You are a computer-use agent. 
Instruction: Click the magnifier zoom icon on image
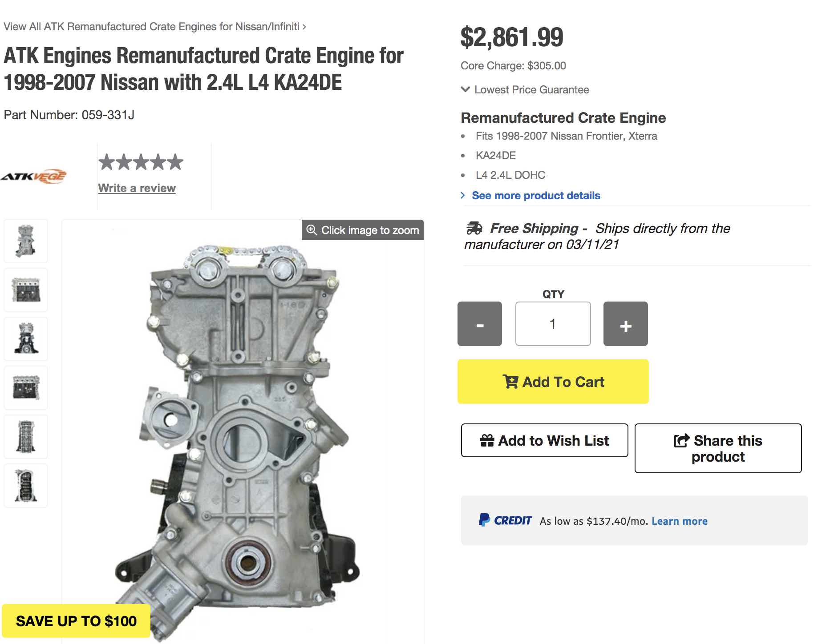[x=312, y=230]
